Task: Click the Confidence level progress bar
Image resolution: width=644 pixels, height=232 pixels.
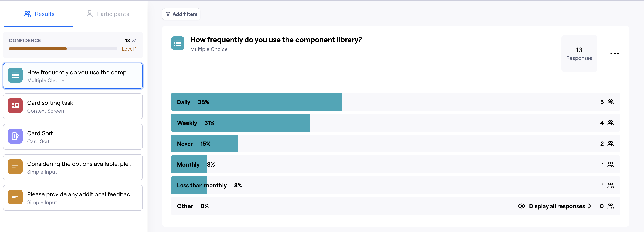Action: (x=63, y=49)
